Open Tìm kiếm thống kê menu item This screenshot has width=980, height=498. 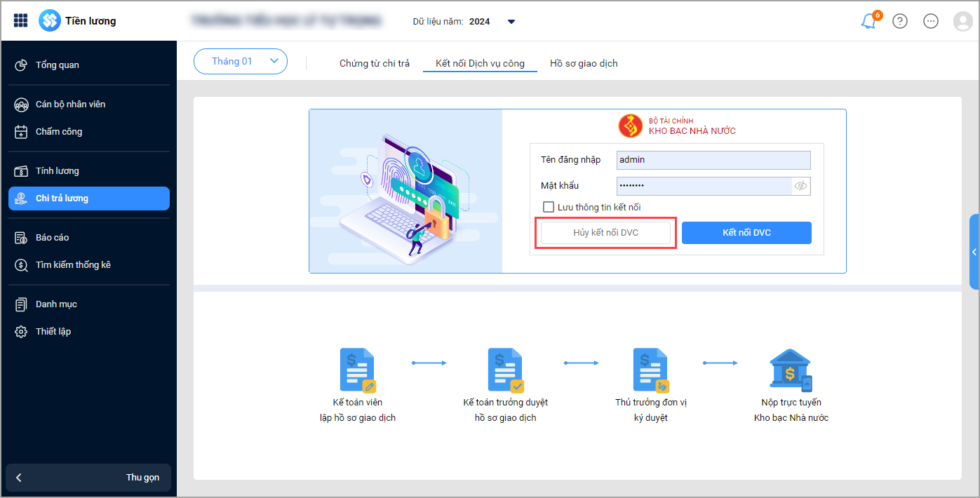click(x=89, y=265)
